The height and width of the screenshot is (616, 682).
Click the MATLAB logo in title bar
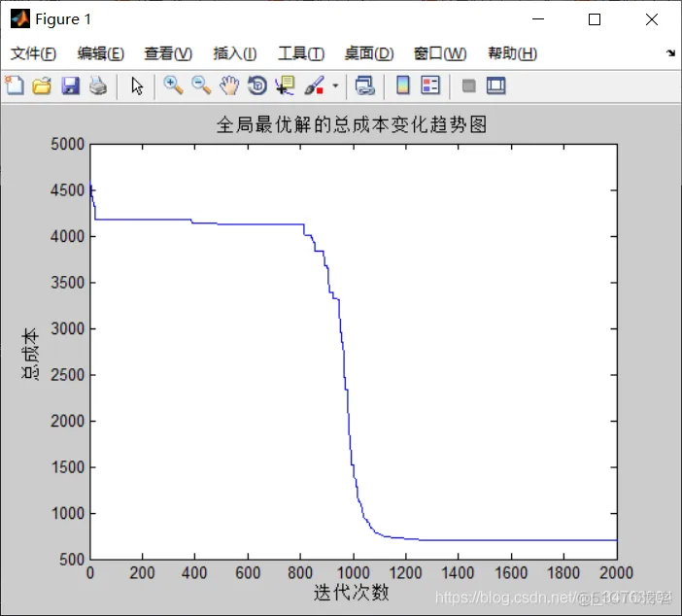tap(20, 18)
